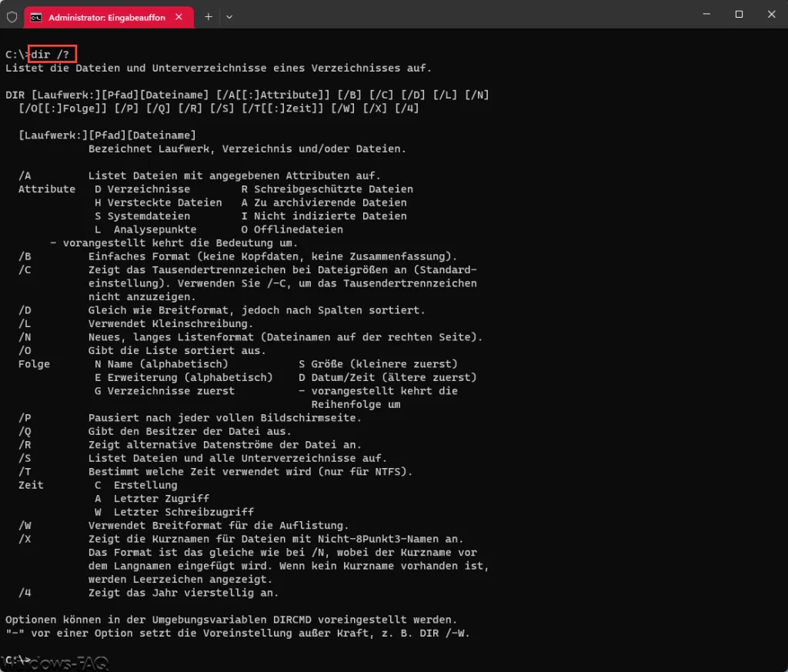Viewport: 788px width, 672px height.
Task: Select the Administrator: Eingabeaufforderung tab
Action: tap(109, 17)
